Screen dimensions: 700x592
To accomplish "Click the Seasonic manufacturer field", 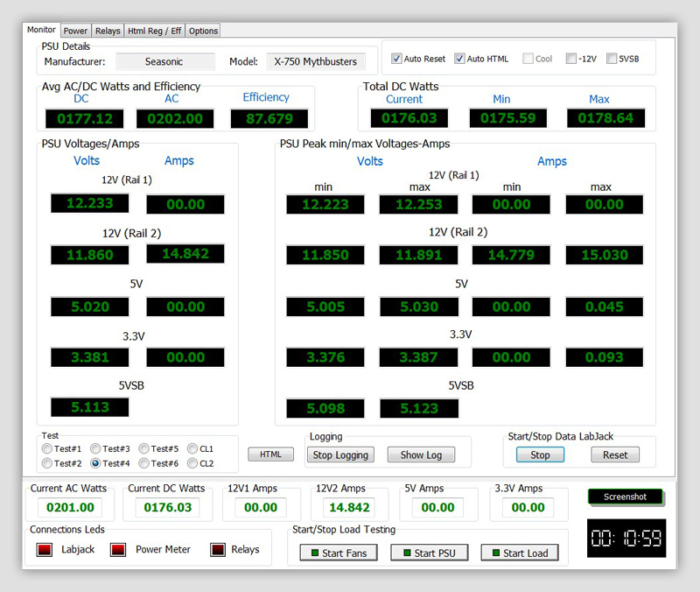I will [x=165, y=62].
